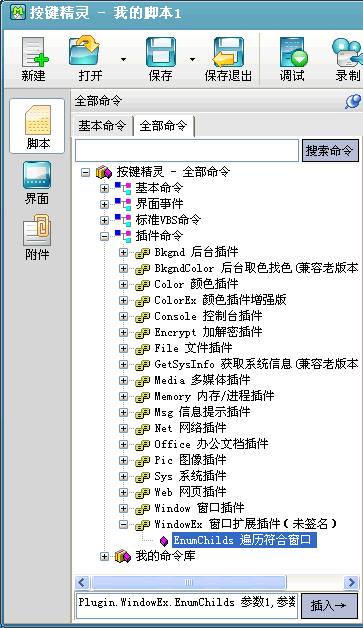Expand the Web 网页插件 node
The height and width of the screenshot is (628, 363).
123,493
